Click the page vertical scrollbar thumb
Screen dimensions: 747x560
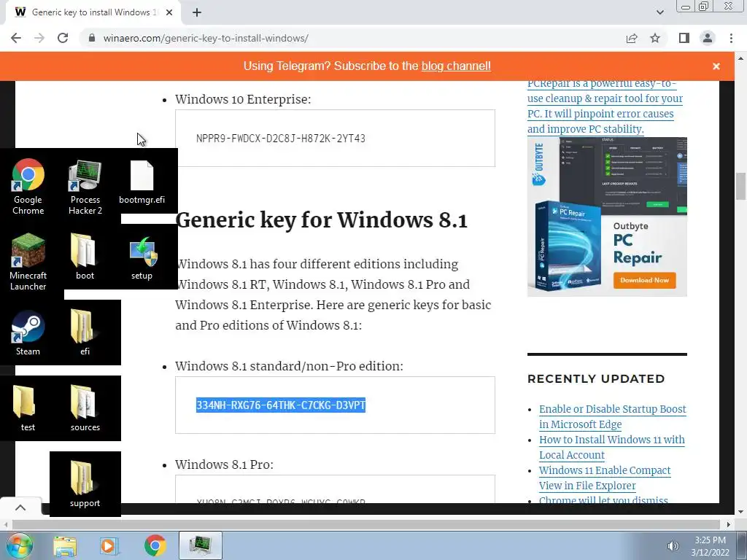coord(740,187)
